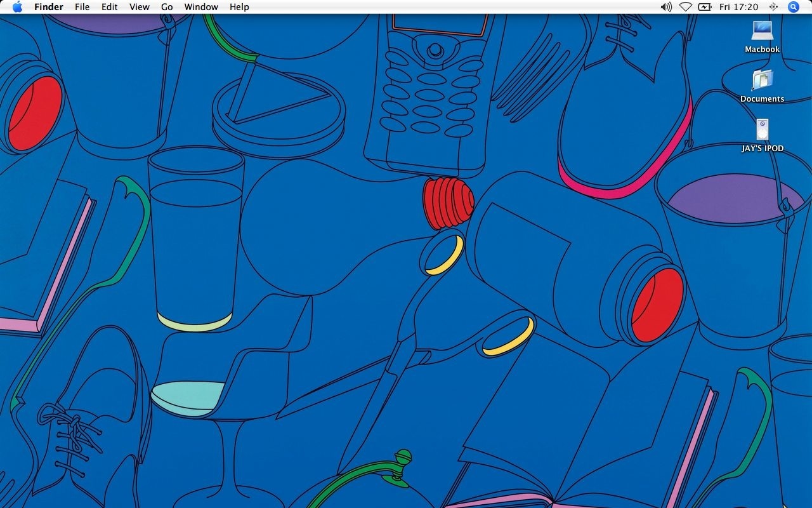Image resolution: width=812 pixels, height=508 pixels.
Task: Click the JAY'S IPOD label text
Action: (x=763, y=148)
